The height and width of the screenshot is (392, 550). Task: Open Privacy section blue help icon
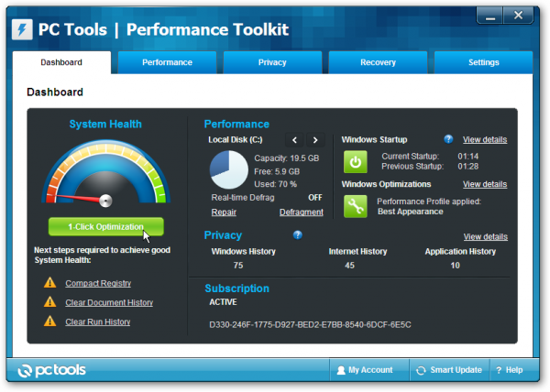pos(297,235)
